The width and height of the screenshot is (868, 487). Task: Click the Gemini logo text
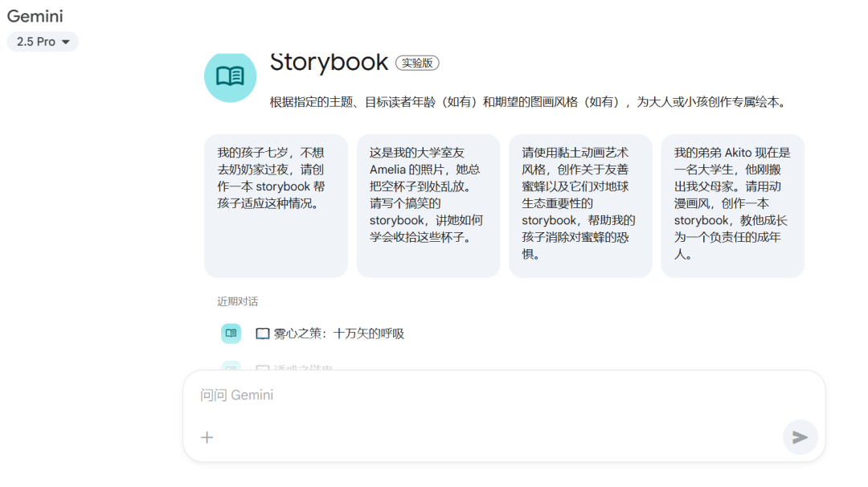[35, 16]
